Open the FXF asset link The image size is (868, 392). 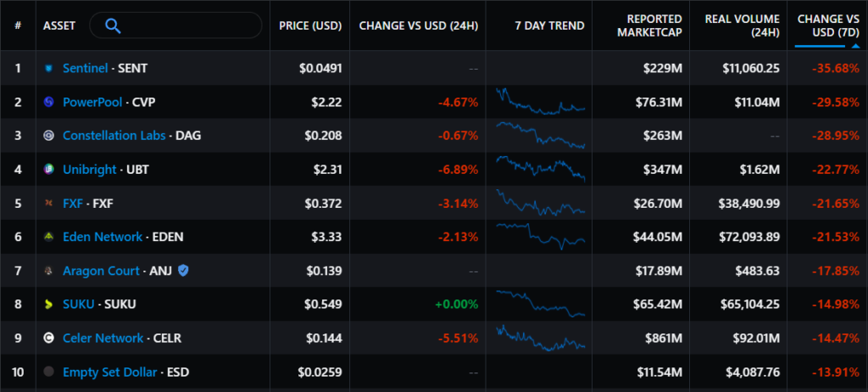tap(74, 204)
